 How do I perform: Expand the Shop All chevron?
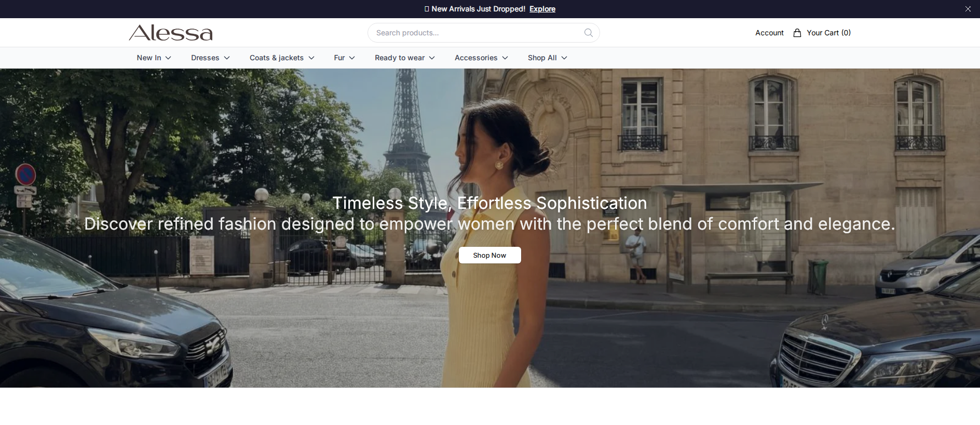564,58
